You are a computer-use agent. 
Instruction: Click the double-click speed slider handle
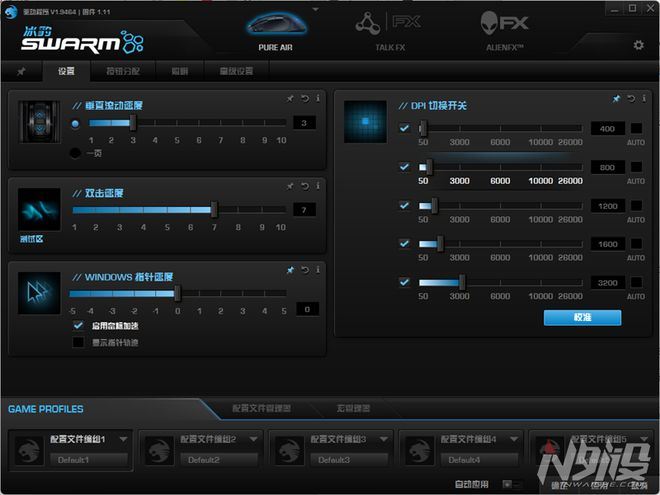pos(214,210)
